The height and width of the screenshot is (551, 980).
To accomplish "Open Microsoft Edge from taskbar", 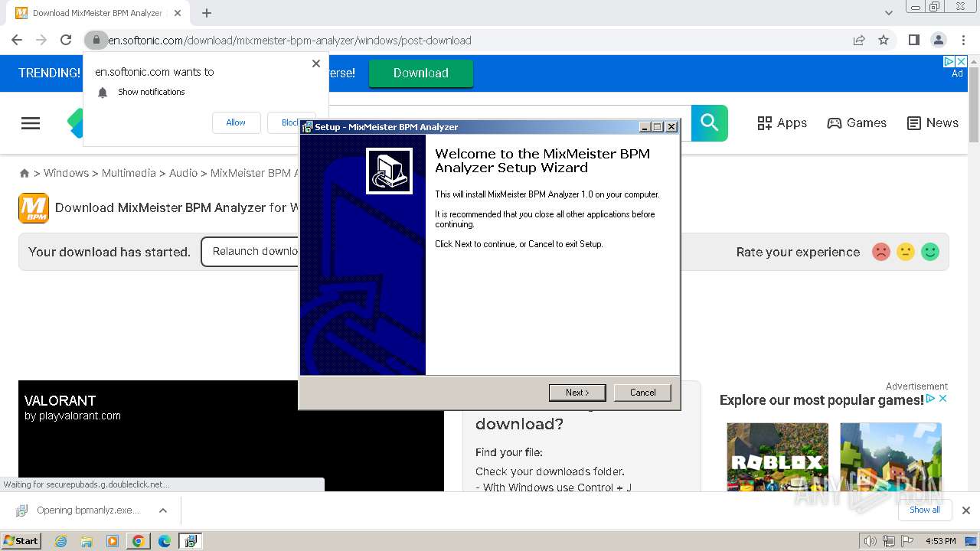I will coord(165,541).
